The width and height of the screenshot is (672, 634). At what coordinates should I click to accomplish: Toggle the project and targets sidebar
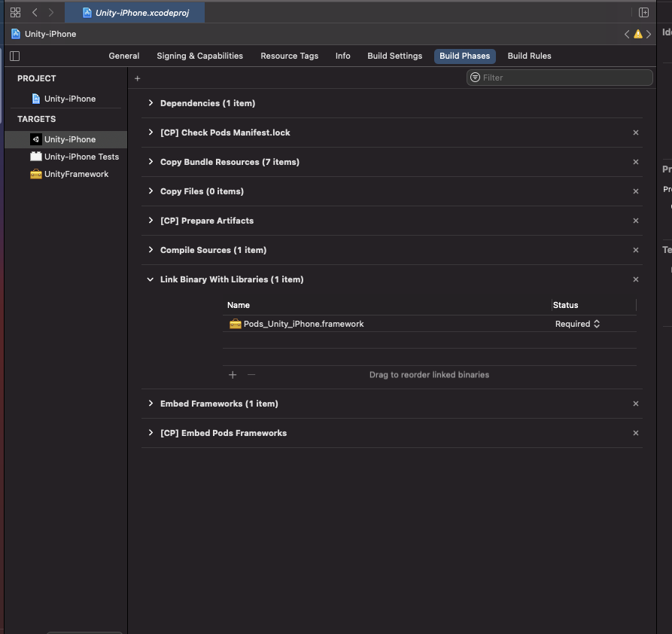click(14, 56)
